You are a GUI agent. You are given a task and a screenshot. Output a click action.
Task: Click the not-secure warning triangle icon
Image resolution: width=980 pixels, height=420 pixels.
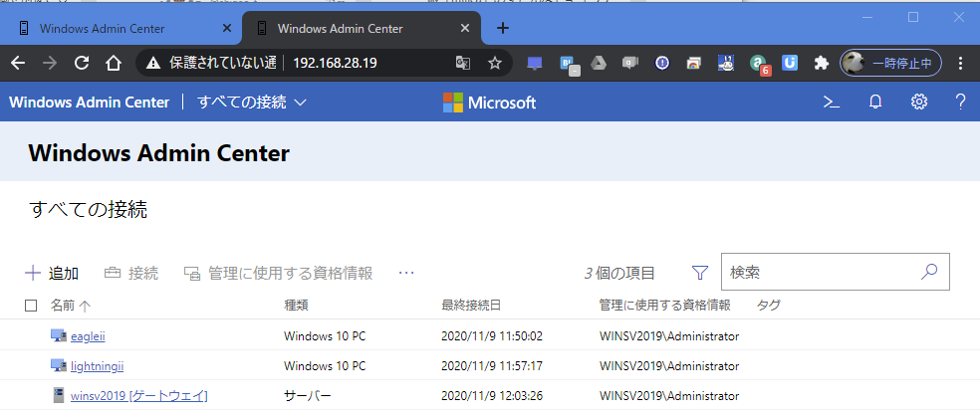153,63
